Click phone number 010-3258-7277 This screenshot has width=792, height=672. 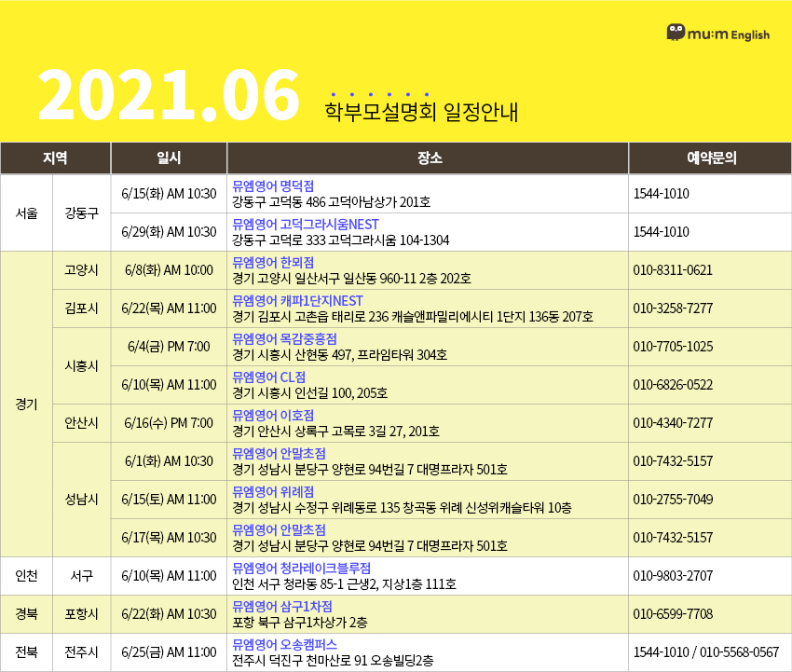coord(673,309)
